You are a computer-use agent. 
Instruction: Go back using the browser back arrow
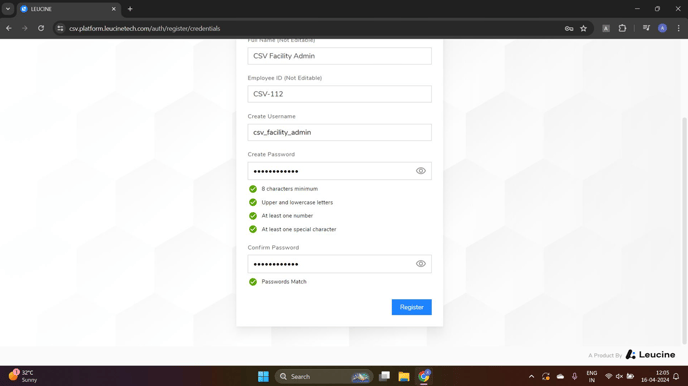(9, 28)
